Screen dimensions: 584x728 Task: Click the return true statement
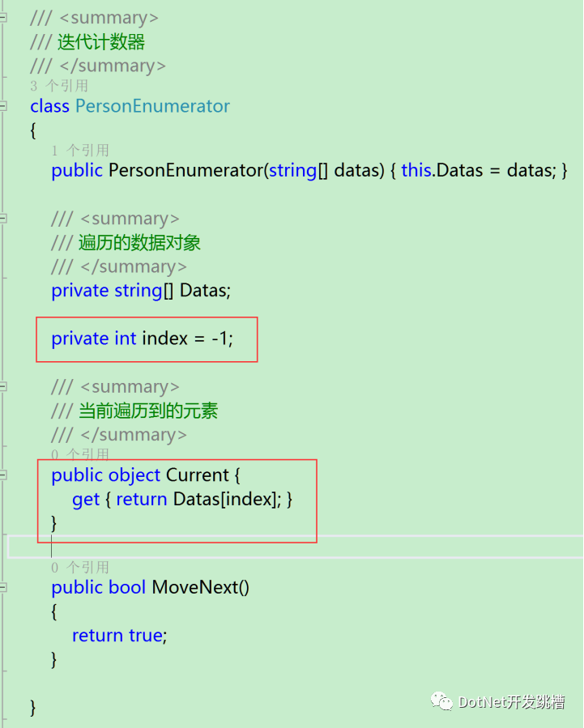tap(119, 636)
